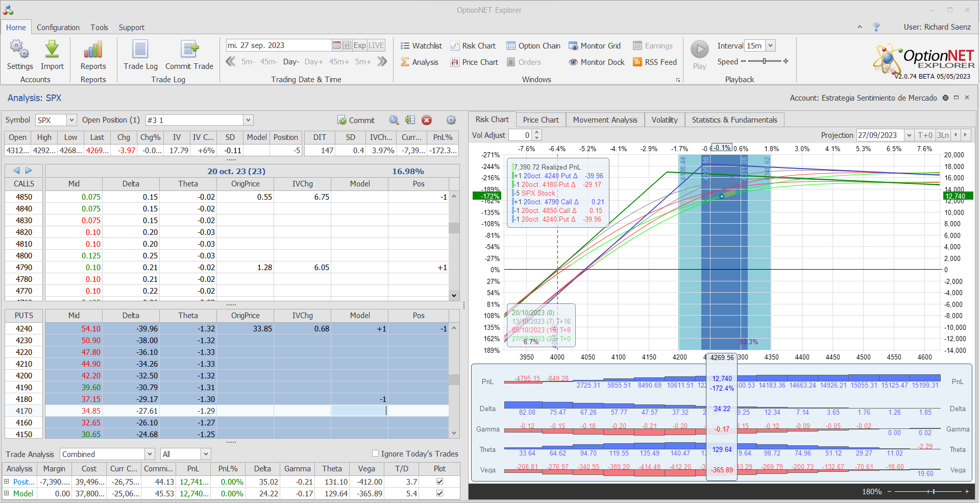The image size is (980, 503).
Task: Adjust the playback Speed slider
Action: (764, 61)
